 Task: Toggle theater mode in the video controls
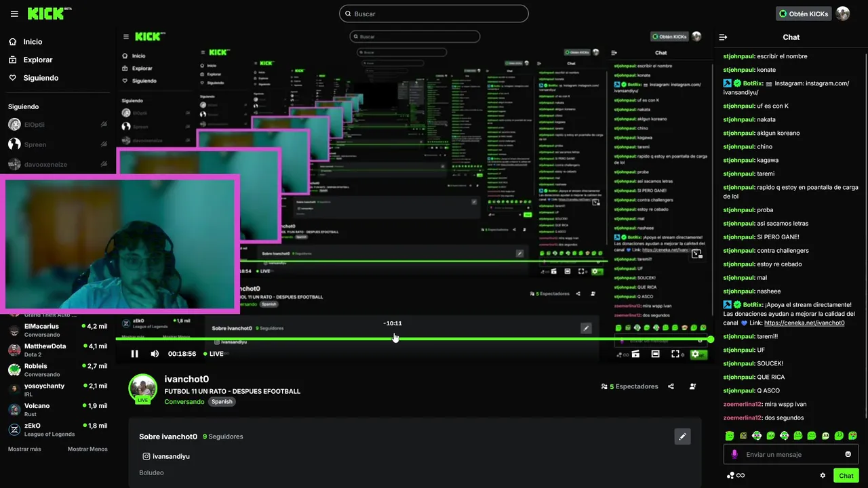[655, 354]
